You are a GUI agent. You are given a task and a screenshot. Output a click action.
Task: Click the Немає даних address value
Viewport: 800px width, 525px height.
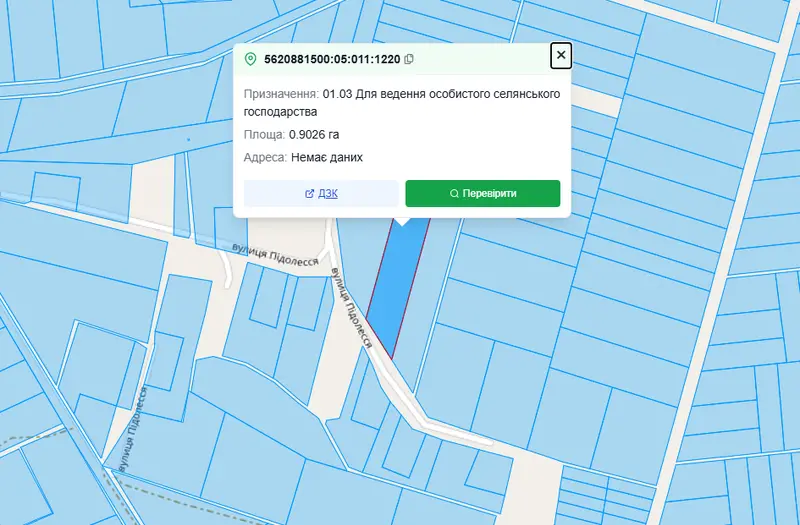tap(327, 157)
